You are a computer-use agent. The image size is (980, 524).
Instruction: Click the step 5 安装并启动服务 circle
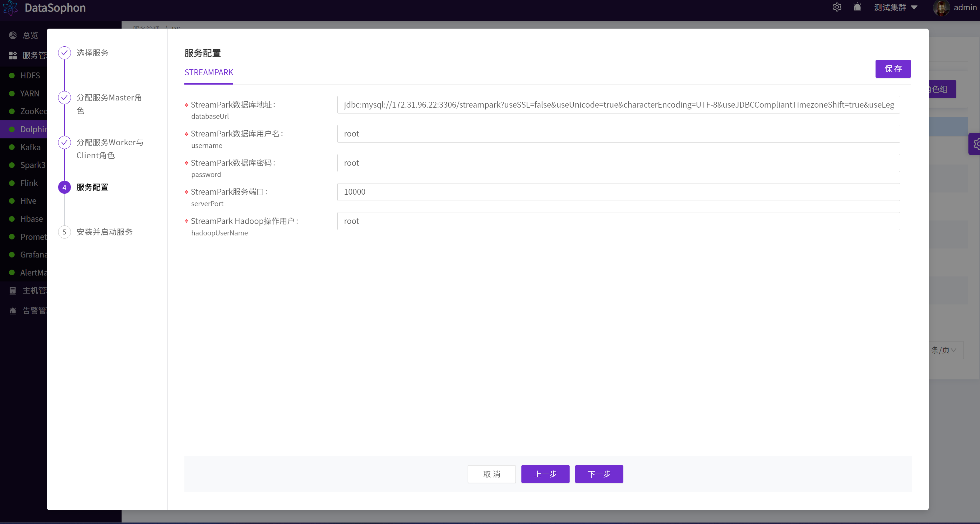tap(64, 232)
